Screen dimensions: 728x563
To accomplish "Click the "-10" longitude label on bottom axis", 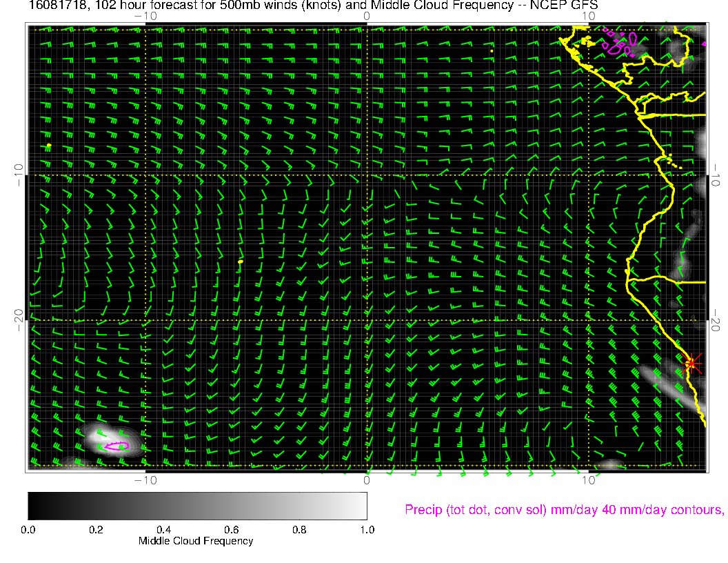I will point(144,480).
